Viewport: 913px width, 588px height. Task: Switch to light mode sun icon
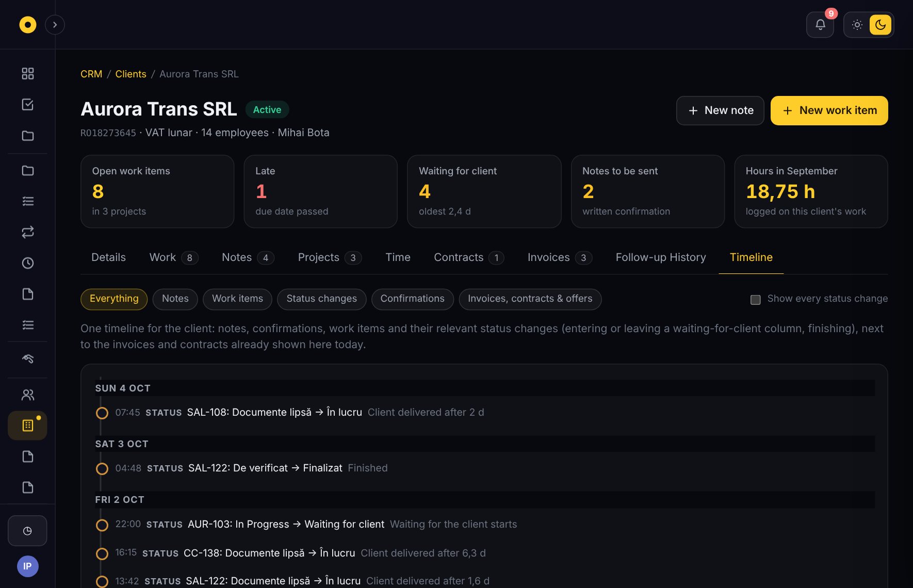coord(857,25)
